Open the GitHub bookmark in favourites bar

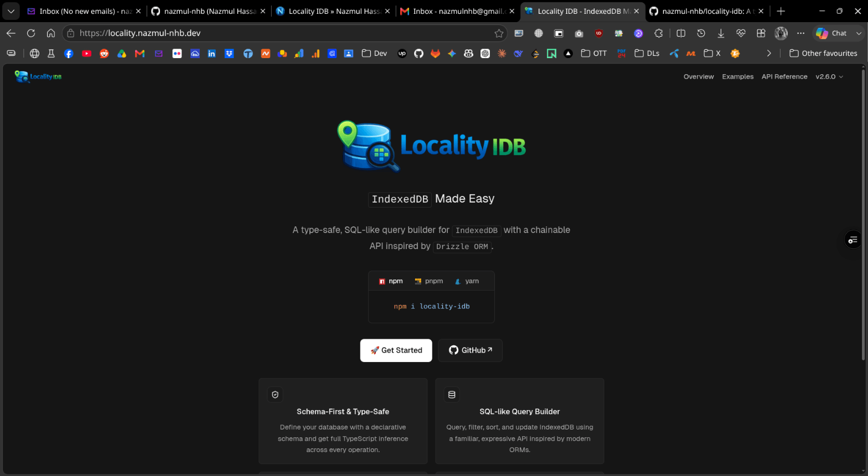coord(418,54)
